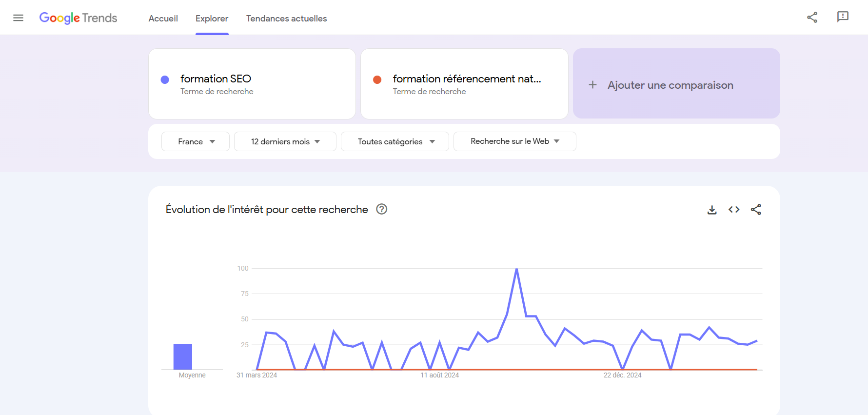
Task: Select the Explorer tab
Action: tap(212, 19)
